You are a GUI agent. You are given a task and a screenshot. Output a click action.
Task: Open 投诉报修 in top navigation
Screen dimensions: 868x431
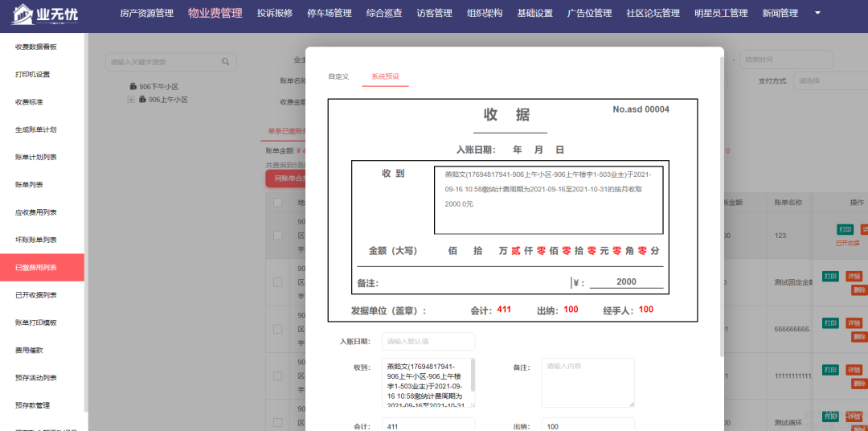[x=275, y=14]
